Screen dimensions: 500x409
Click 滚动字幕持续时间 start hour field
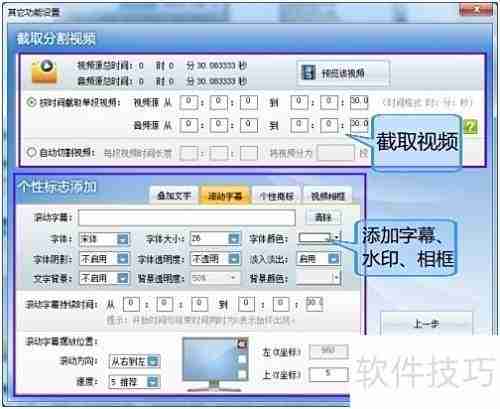coord(131,304)
